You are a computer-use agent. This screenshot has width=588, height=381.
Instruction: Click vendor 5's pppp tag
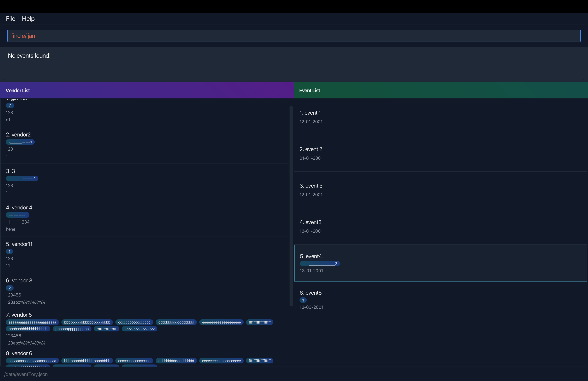72,329
